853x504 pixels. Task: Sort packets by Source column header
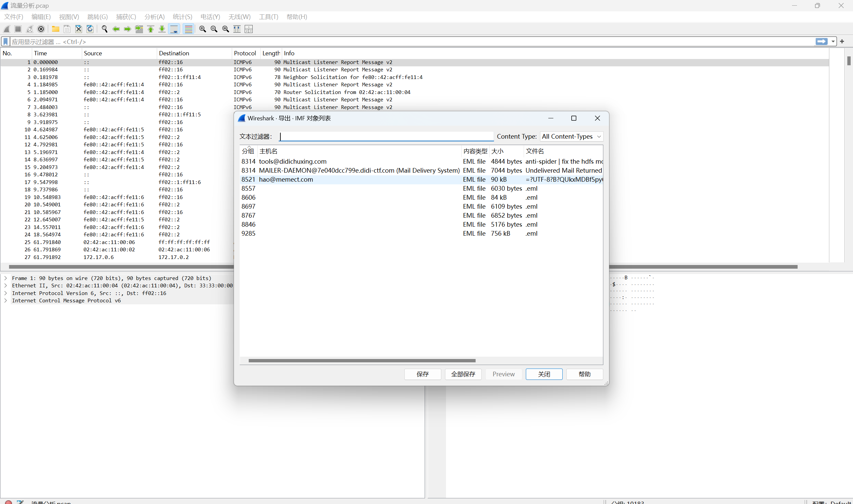click(x=119, y=53)
